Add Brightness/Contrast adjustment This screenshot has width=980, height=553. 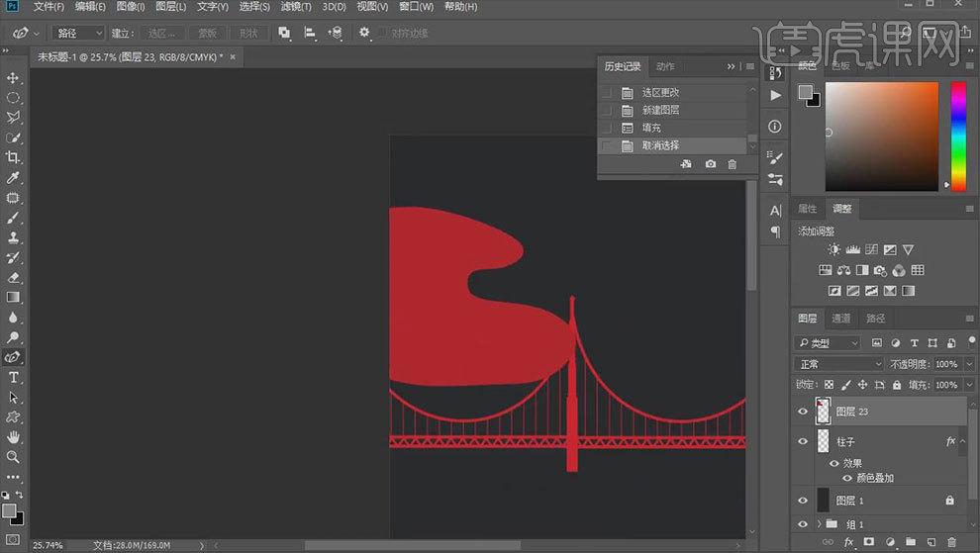click(x=833, y=249)
